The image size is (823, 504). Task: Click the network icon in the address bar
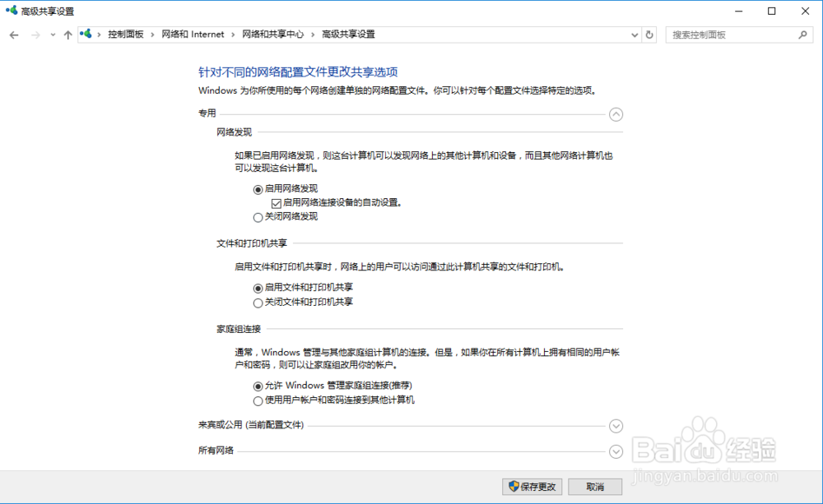coord(86,35)
